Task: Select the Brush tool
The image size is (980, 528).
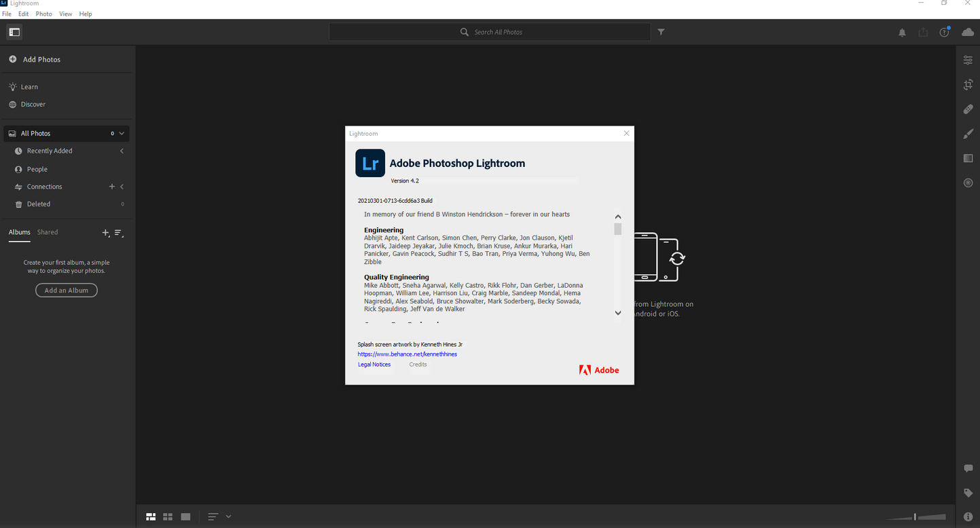Action: click(968, 134)
